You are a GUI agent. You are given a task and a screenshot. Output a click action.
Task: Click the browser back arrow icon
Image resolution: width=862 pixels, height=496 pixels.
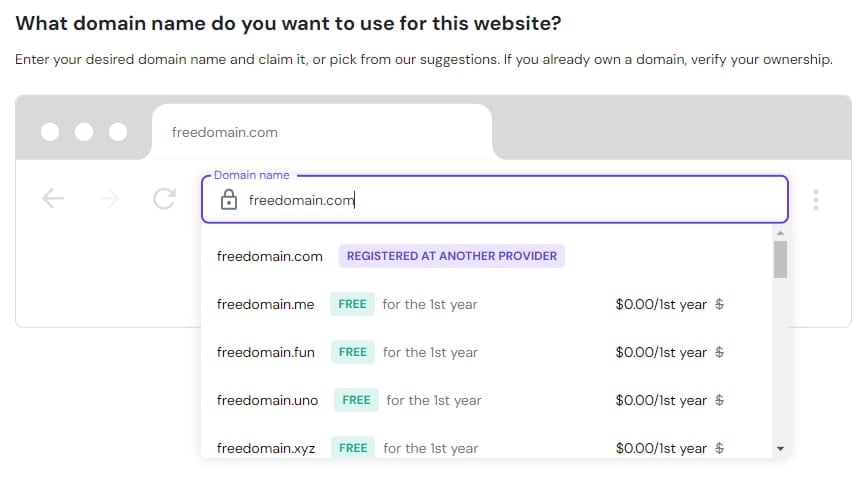tap(53, 199)
